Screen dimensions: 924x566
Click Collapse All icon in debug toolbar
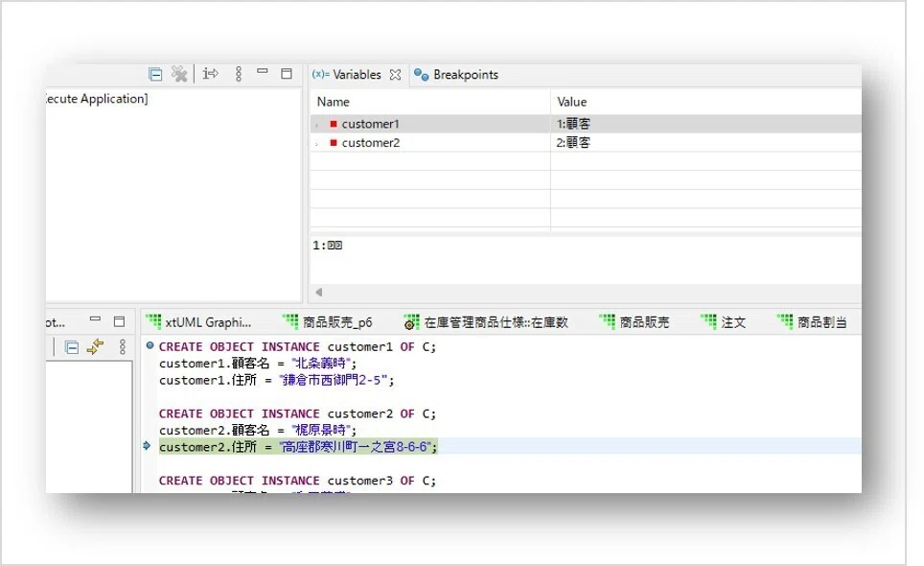point(155,74)
